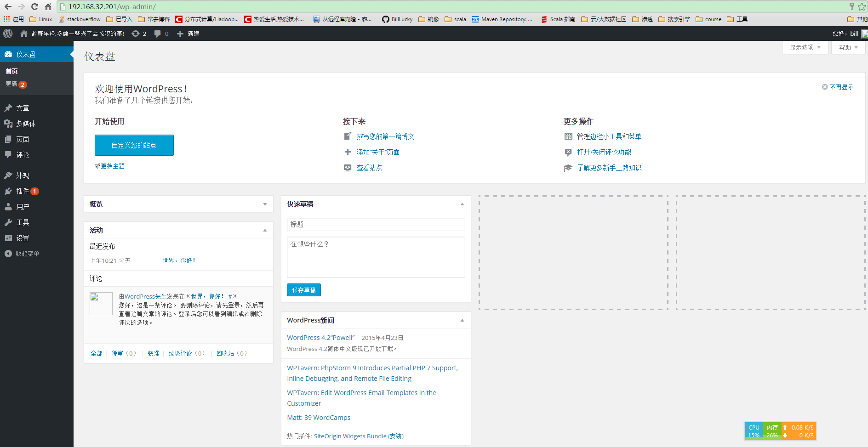The height and width of the screenshot is (447, 868).
Task: Collapse the WordPress新闻 widget arrow
Action: 462,320
